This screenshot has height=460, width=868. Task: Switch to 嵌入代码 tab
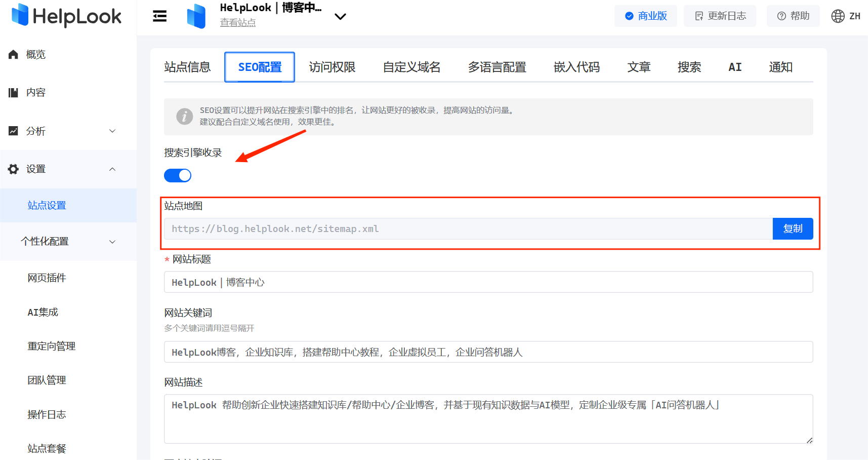click(576, 67)
